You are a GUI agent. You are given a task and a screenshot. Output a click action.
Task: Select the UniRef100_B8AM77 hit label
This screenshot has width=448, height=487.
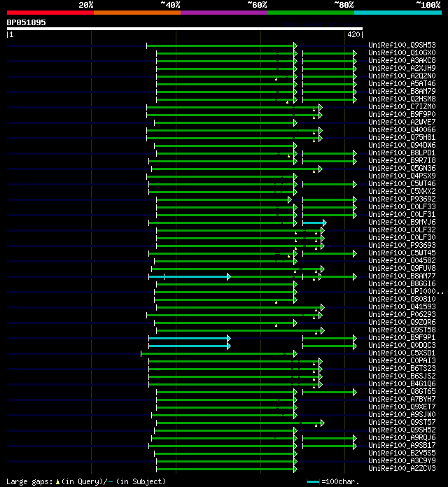[402, 276]
